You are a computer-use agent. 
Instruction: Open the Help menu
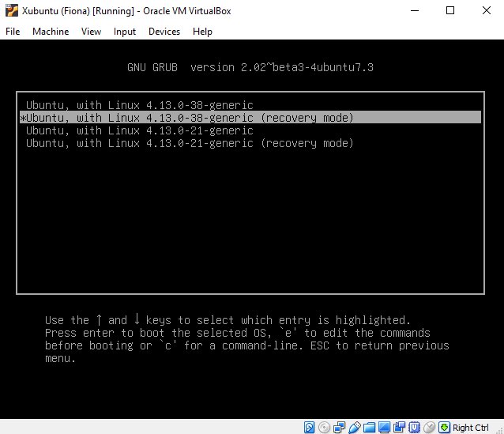(x=202, y=32)
